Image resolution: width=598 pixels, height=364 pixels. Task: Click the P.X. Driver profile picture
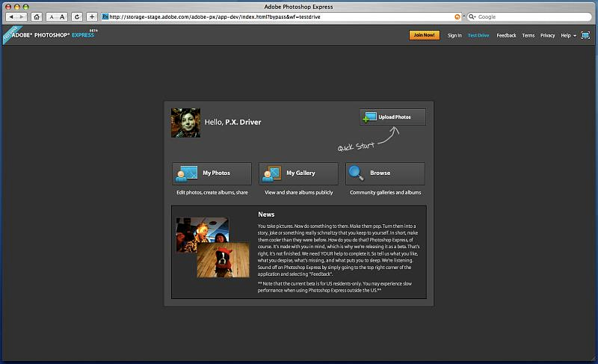(185, 123)
